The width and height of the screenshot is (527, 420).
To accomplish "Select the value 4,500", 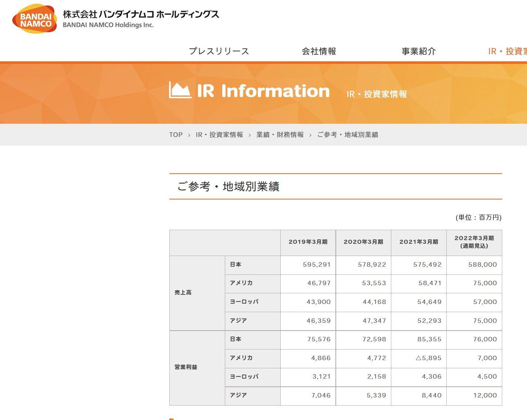I will point(487,377).
